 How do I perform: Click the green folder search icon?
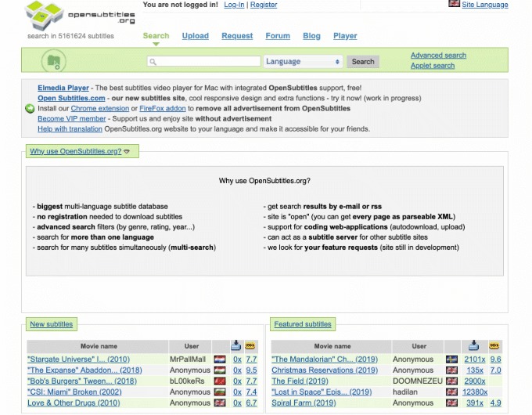(54, 62)
